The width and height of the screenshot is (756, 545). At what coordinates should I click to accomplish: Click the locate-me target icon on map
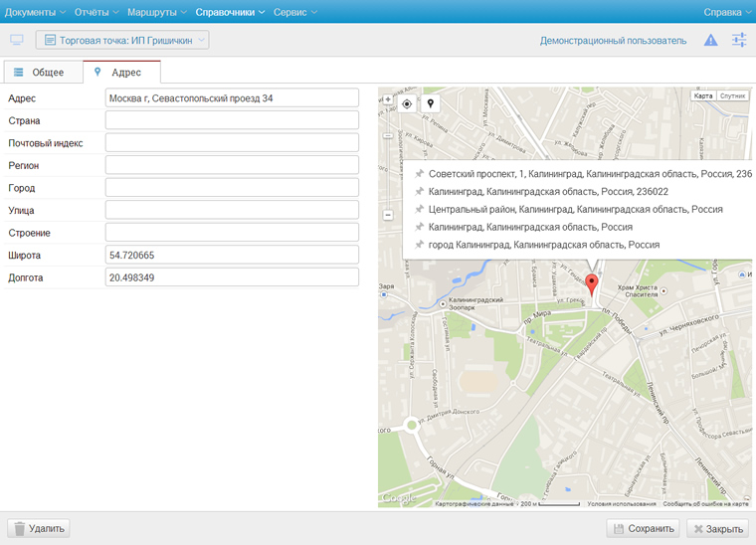click(407, 103)
